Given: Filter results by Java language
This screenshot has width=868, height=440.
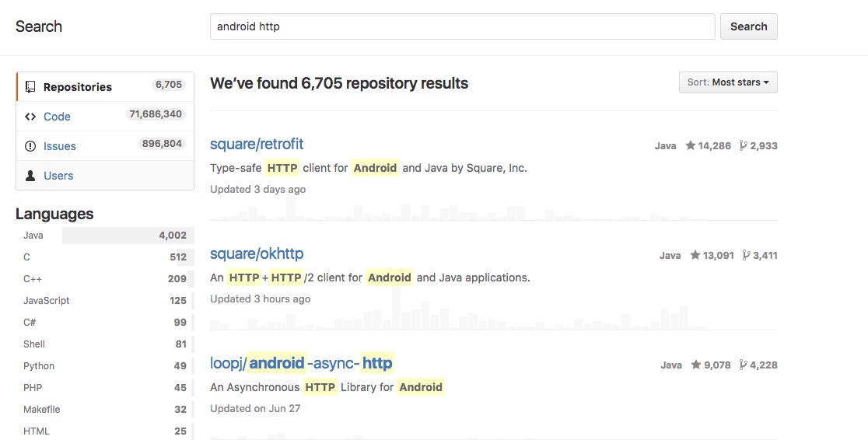Looking at the screenshot, I should (x=105, y=236).
